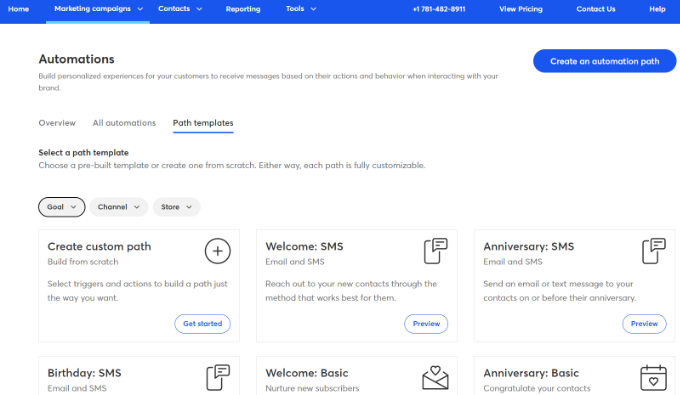Select the Path templates tab

pyautogui.click(x=203, y=123)
